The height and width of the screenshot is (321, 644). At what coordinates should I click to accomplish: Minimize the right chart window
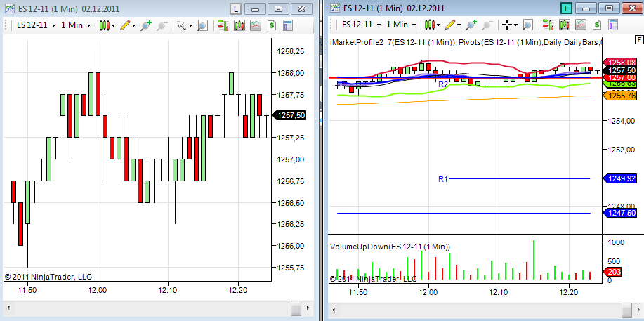click(586, 8)
